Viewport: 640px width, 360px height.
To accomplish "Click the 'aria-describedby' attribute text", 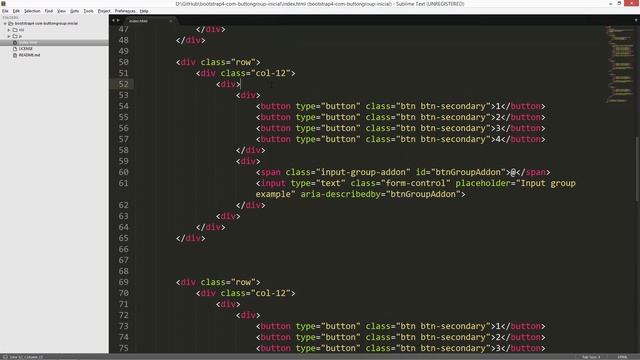I will point(340,194).
